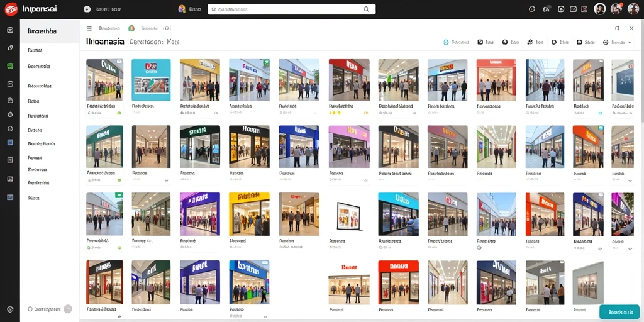Click the star rating under the red storefront thumbnail
This screenshot has height=322, width=644.
click(336, 113)
